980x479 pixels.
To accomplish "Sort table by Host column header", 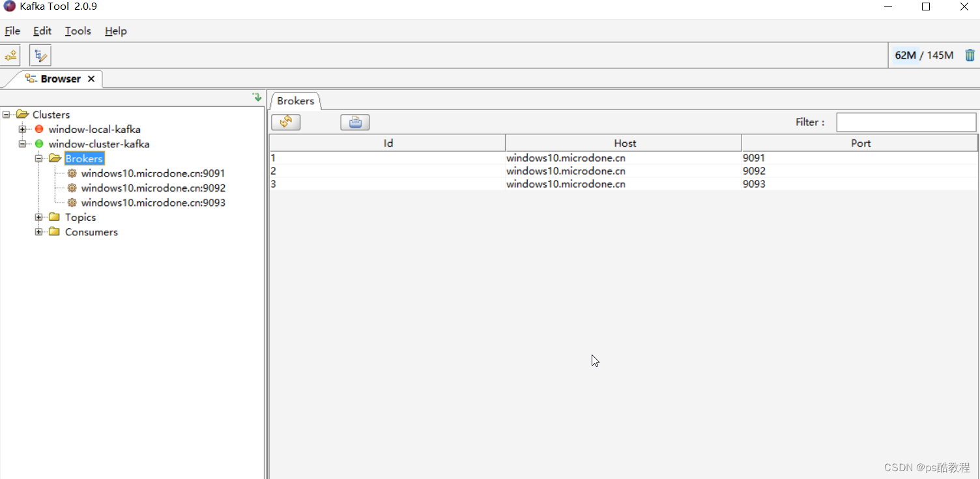I will 624,143.
